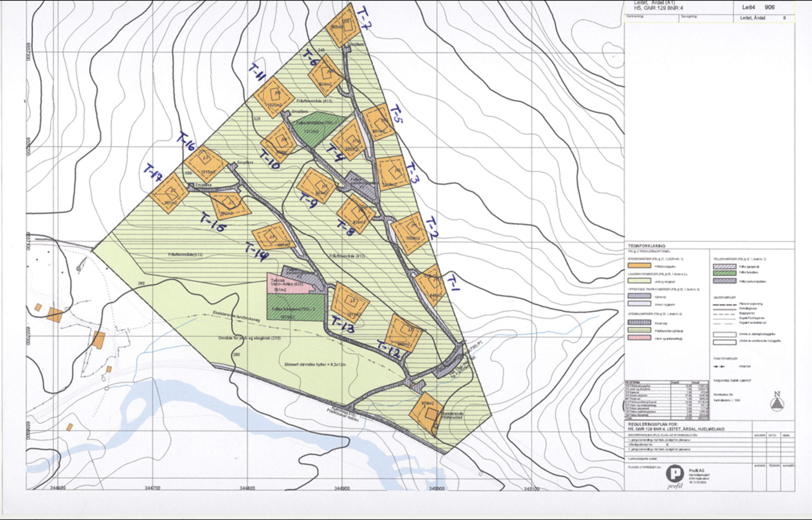Click the handwritten T-1 plot label
This screenshot has height=520, width=812.
click(453, 283)
